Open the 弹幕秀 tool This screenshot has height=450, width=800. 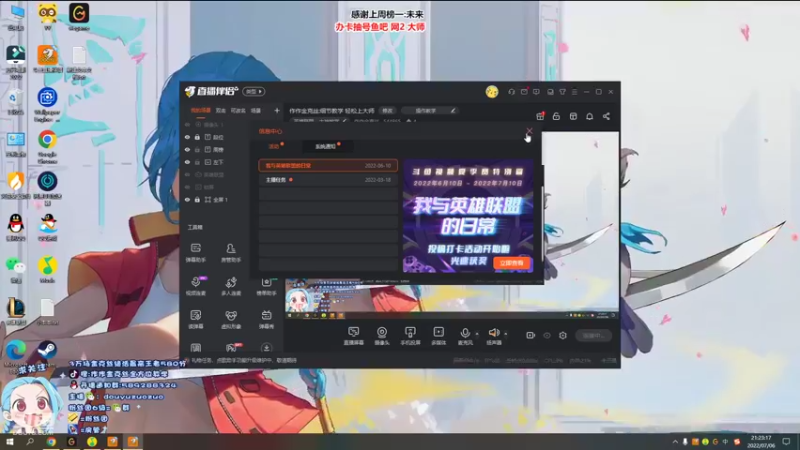pos(266,319)
